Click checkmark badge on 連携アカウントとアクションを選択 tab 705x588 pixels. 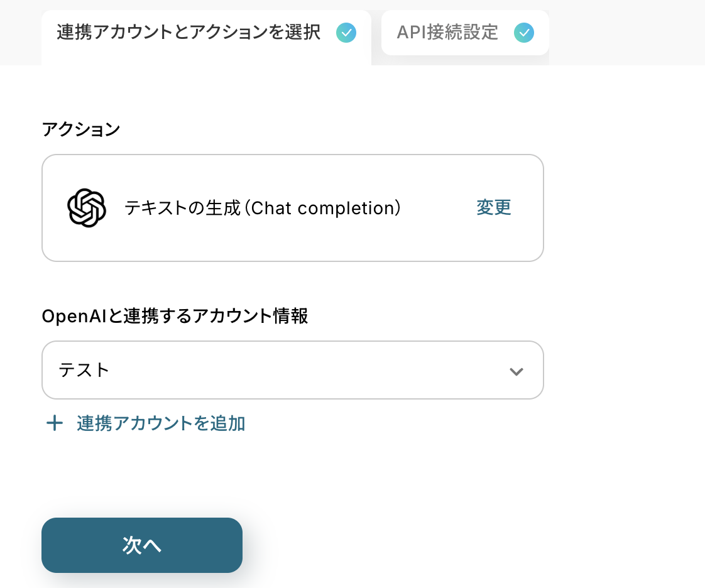coord(346,33)
